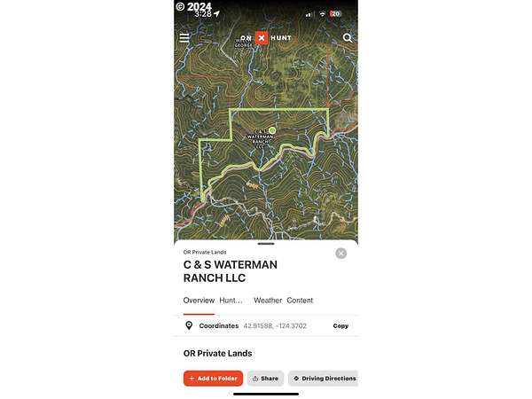Image resolution: width=532 pixels, height=399 pixels.
Task: Tap the C & S Waterman Ranch map label
Action: point(260,139)
